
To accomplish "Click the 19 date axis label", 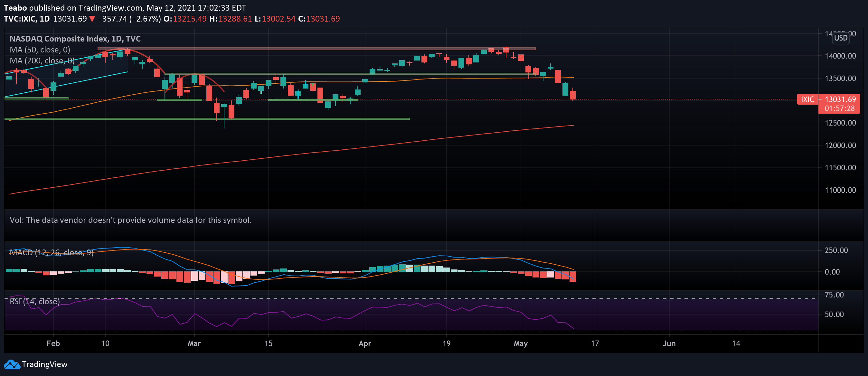I will pyautogui.click(x=447, y=343).
